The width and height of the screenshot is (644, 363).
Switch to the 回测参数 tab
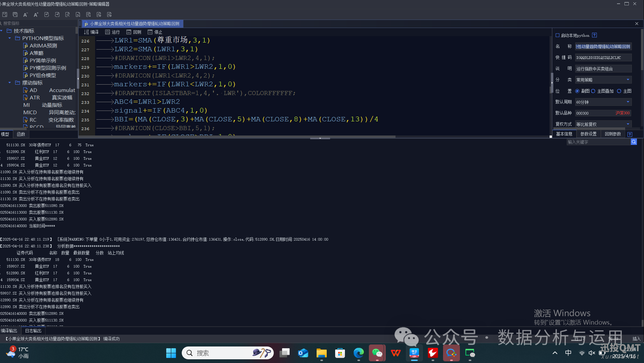[x=613, y=134]
